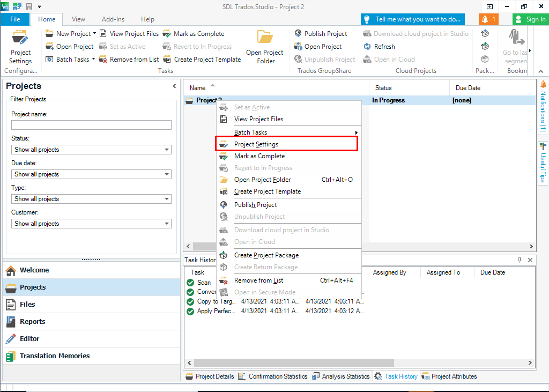Switch to the View ribbon tab
The width and height of the screenshot is (549, 392).
pyautogui.click(x=78, y=19)
